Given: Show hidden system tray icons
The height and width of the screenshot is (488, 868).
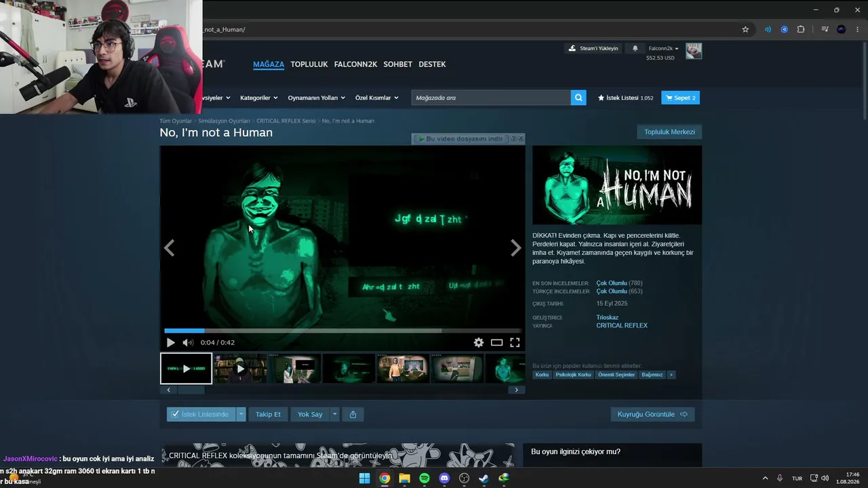Looking at the screenshot, I should (765, 478).
